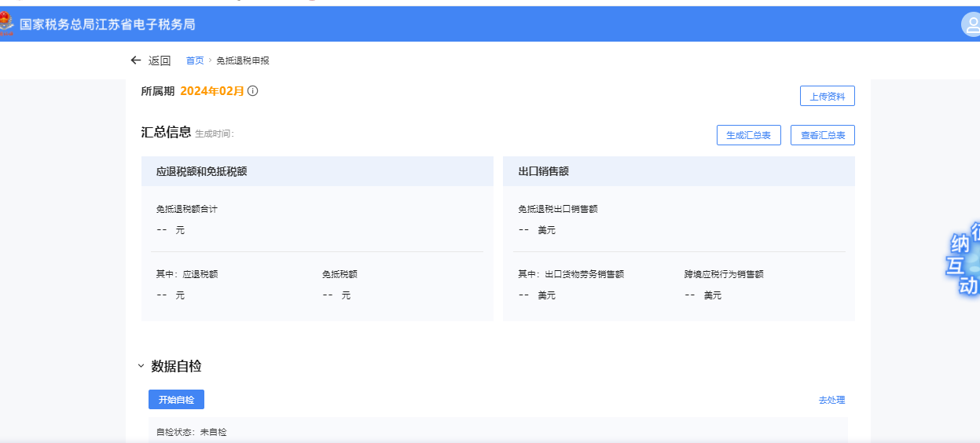The image size is (980, 443).
Task: Go to 首页 via breadcrumb
Action: point(194,60)
